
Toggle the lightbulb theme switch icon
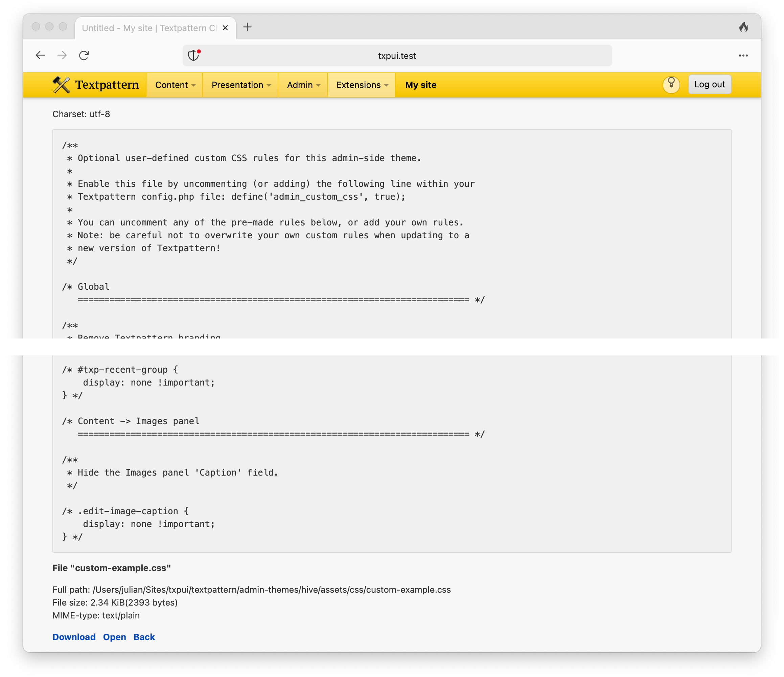click(x=671, y=84)
